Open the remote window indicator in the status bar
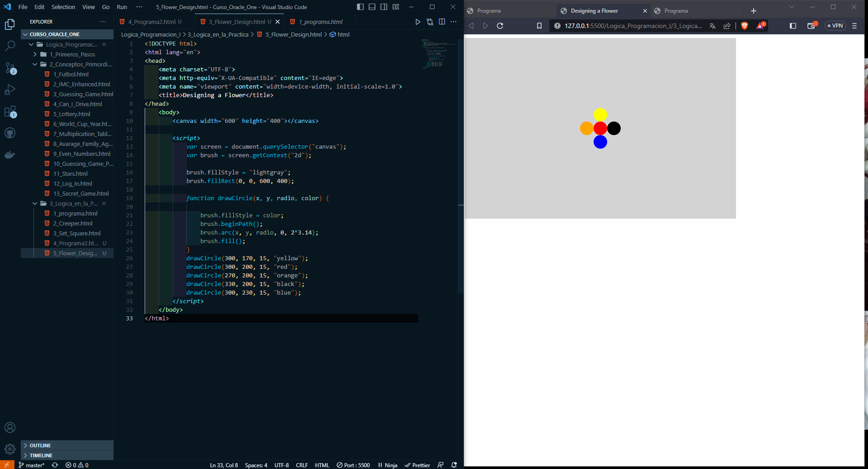Viewport: 868px width, 469px height. click(x=7, y=465)
